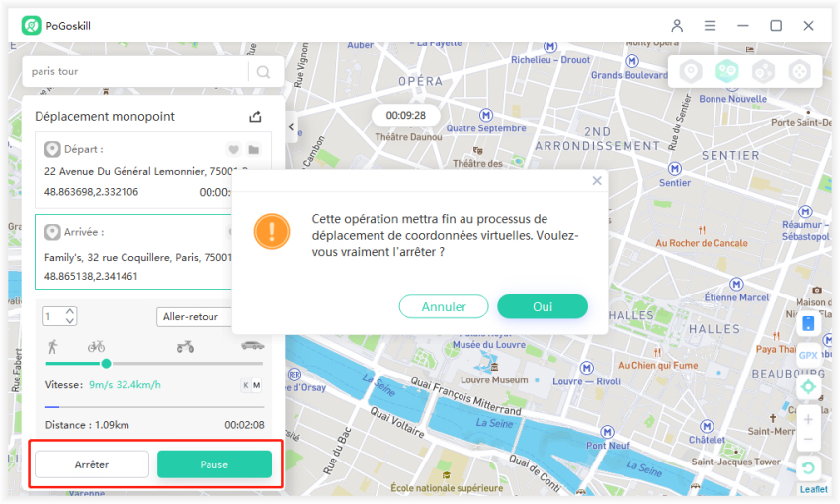Switch speed unit to M
The image size is (840, 504).
257,385
